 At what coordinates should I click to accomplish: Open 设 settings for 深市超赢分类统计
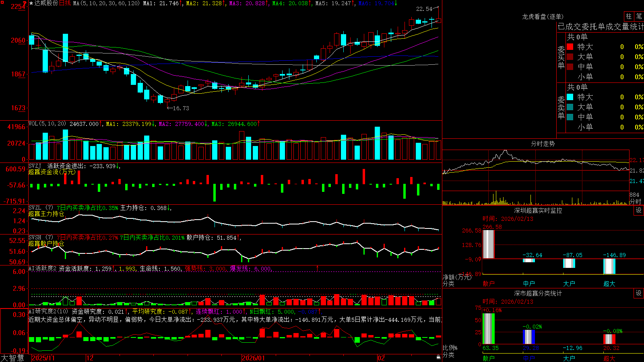click(639, 293)
